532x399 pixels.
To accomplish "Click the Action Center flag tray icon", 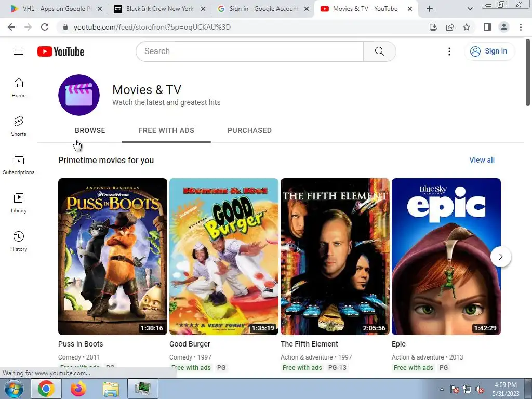I will tap(455, 390).
